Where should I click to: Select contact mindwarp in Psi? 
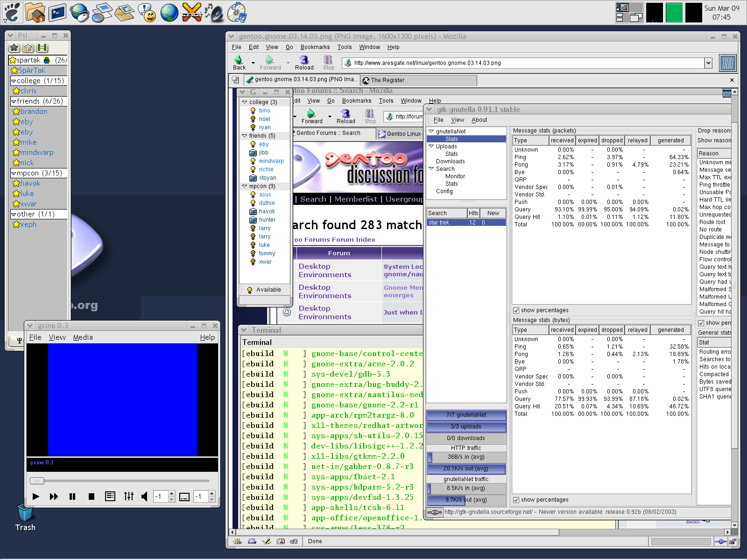[37, 153]
